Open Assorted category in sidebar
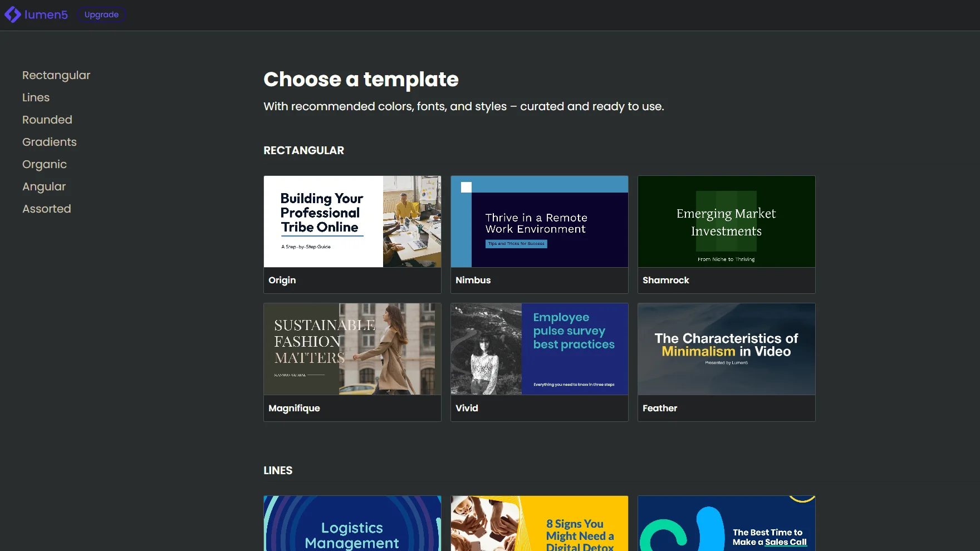The image size is (980, 551). (47, 209)
